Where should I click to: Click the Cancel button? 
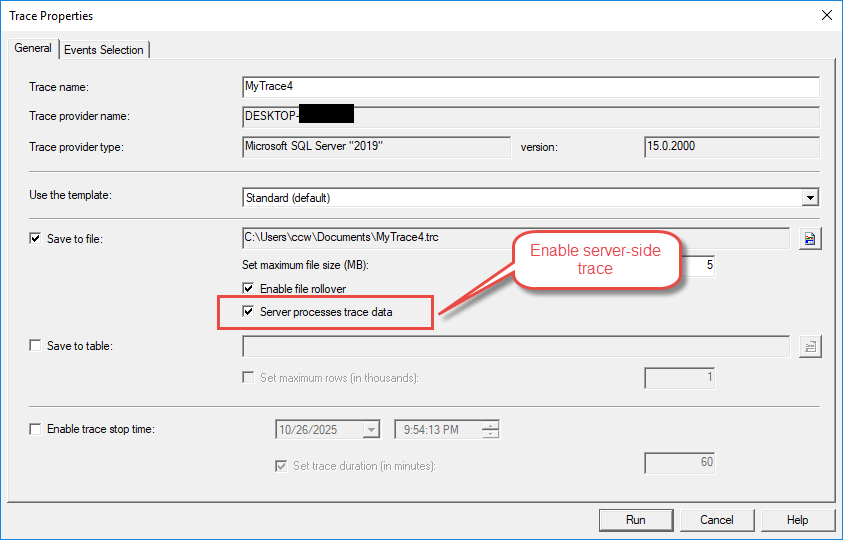tap(717, 520)
